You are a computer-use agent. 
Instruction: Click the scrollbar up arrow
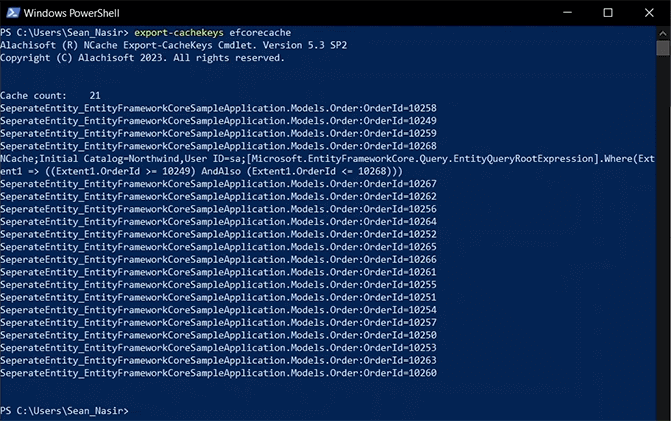pyautogui.click(x=663, y=33)
